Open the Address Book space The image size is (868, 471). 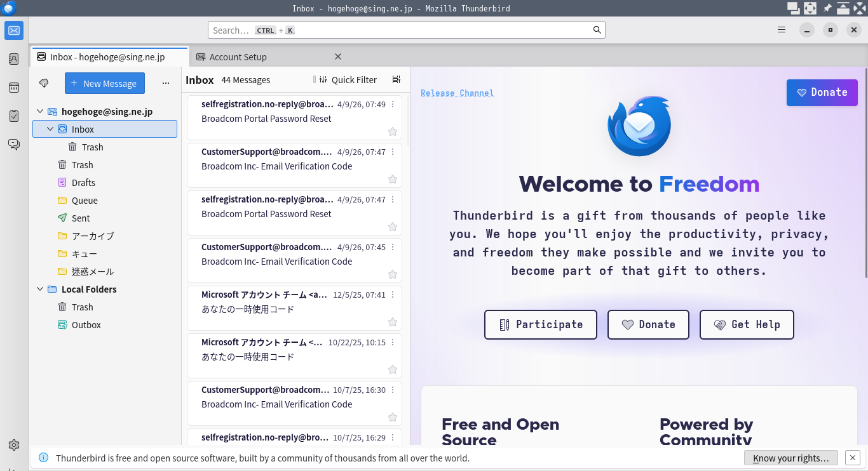pyautogui.click(x=14, y=59)
